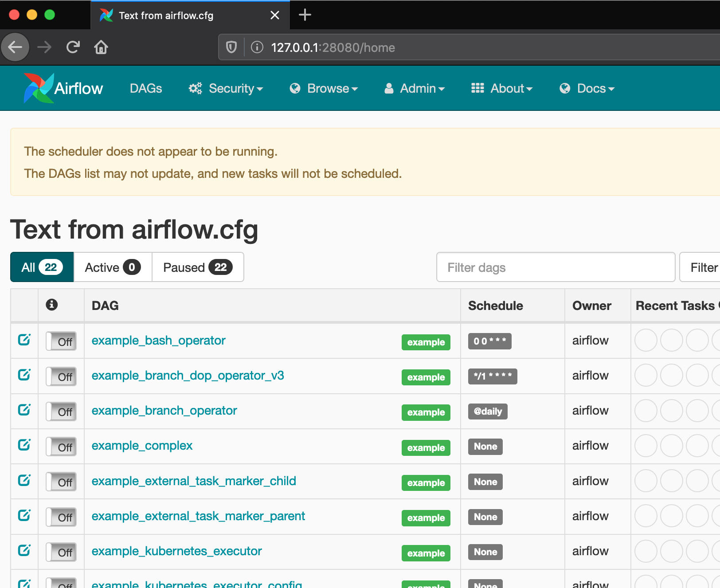Click the browser address bar URL

pyautogui.click(x=333, y=47)
